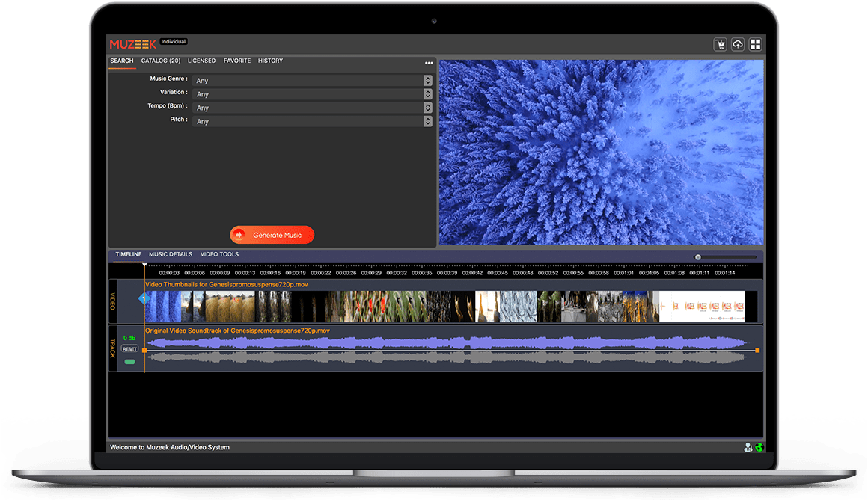Switch to the CATALOG (20) tab
This screenshot has height=501, width=868.
(160, 61)
